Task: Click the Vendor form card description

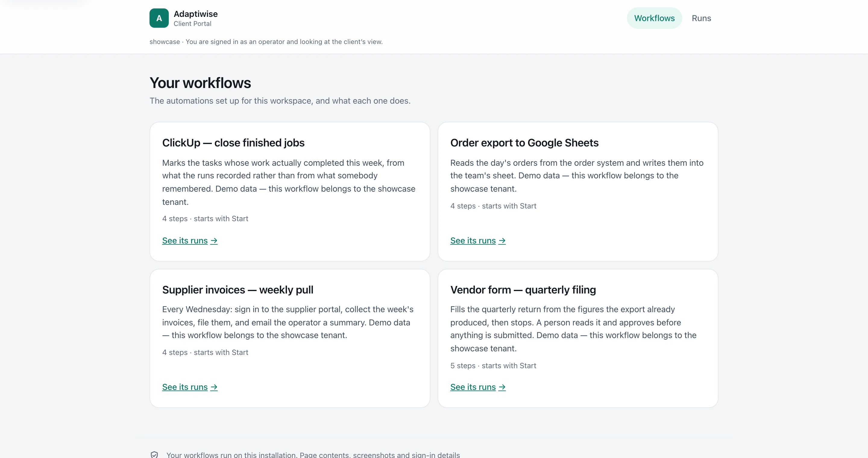Action: [573, 329]
